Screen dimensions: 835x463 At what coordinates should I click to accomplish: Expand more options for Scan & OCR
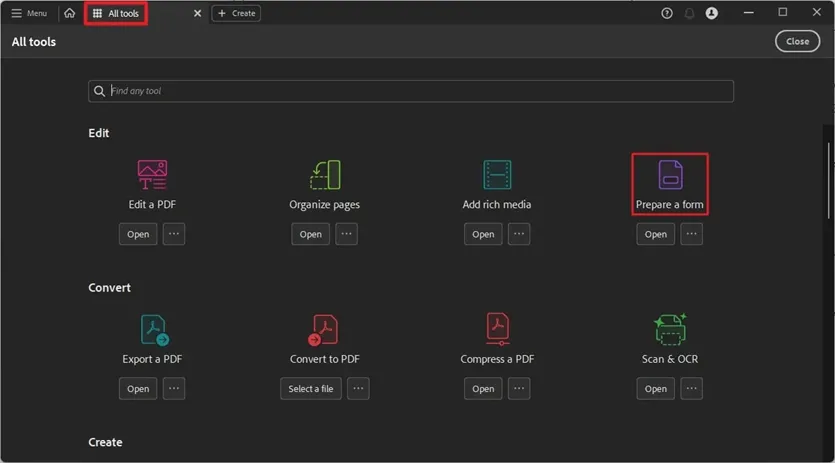tap(692, 389)
